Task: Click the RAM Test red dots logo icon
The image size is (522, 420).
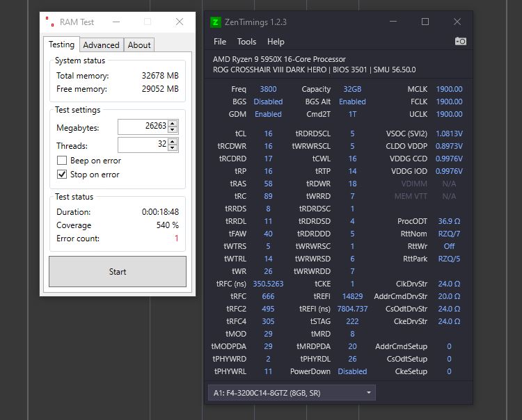Action: point(50,22)
